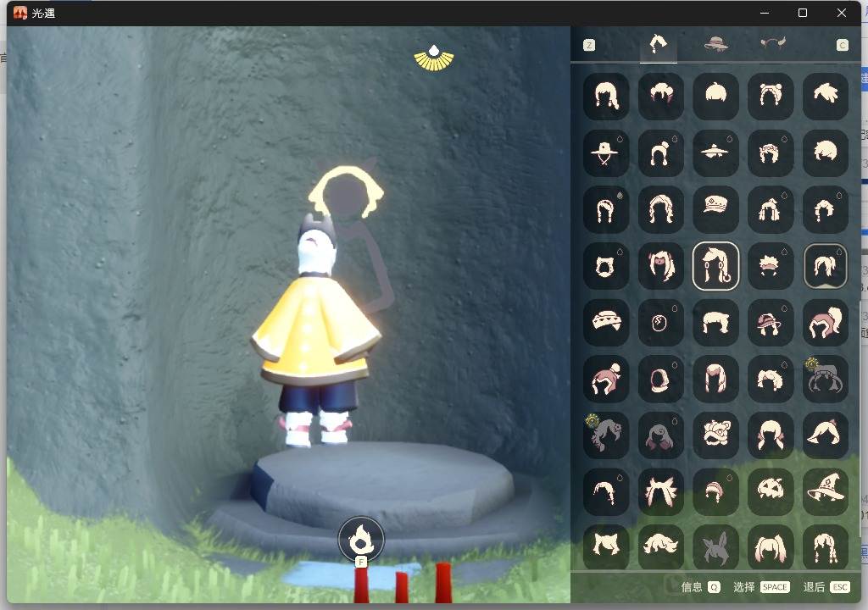Image resolution: width=868 pixels, height=610 pixels.
Task: Click the C next category key
Action: click(842, 45)
